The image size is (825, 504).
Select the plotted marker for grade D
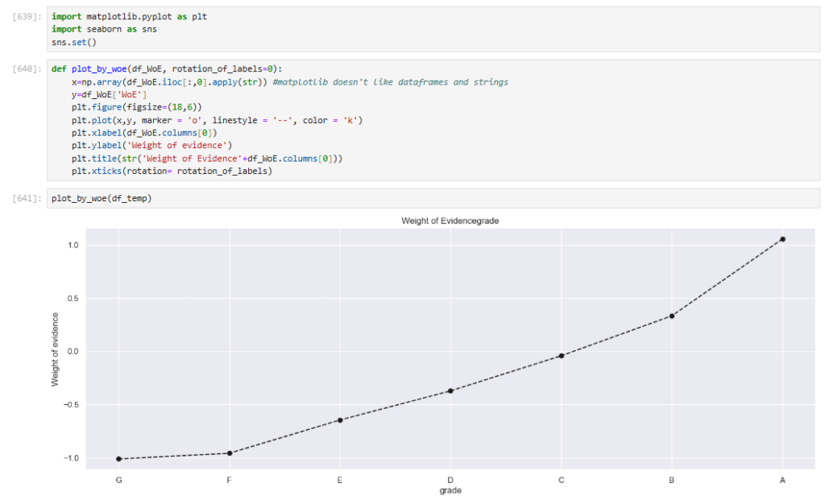(x=450, y=391)
